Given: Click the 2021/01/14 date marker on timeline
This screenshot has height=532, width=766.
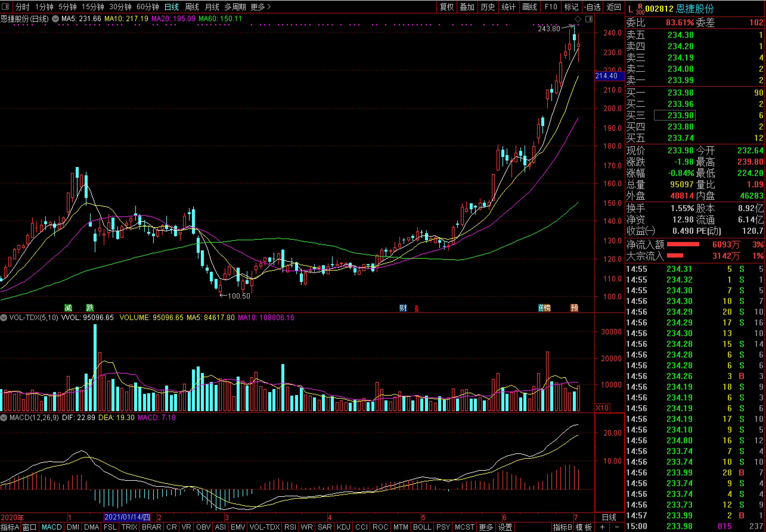Looking at the screenshot, I should pos(127,517).
